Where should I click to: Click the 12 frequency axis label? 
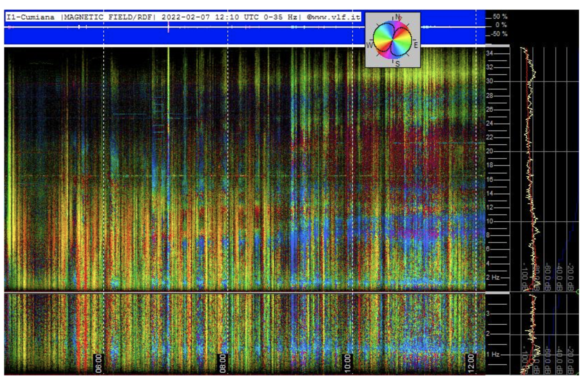tap(490, 207)
